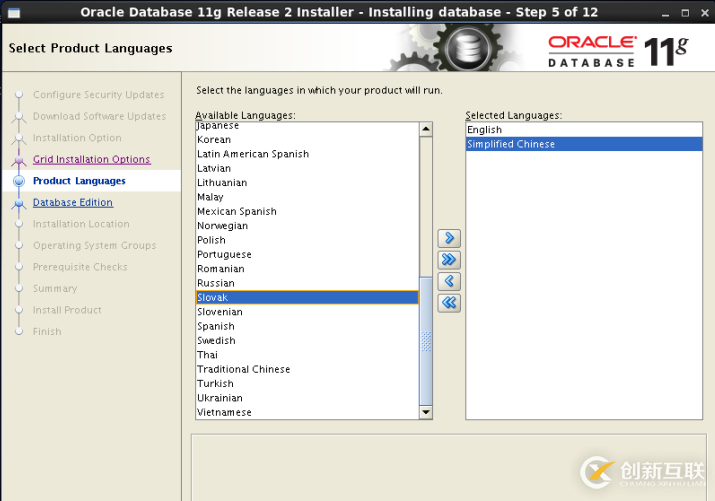
Task: Select Romanian in the Available Languages list
Action: (307, 269)
